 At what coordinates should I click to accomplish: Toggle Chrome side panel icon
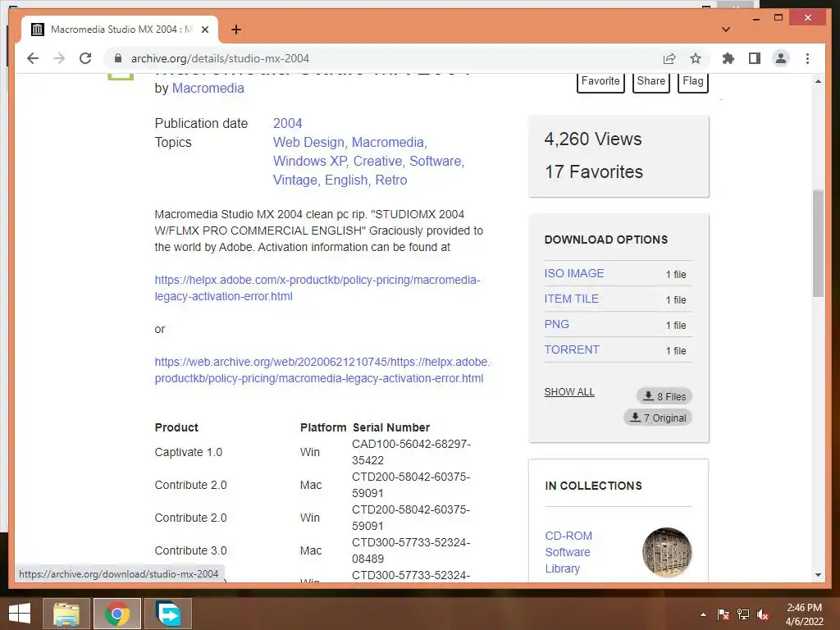pyautogui.click(x=755, y=58)
